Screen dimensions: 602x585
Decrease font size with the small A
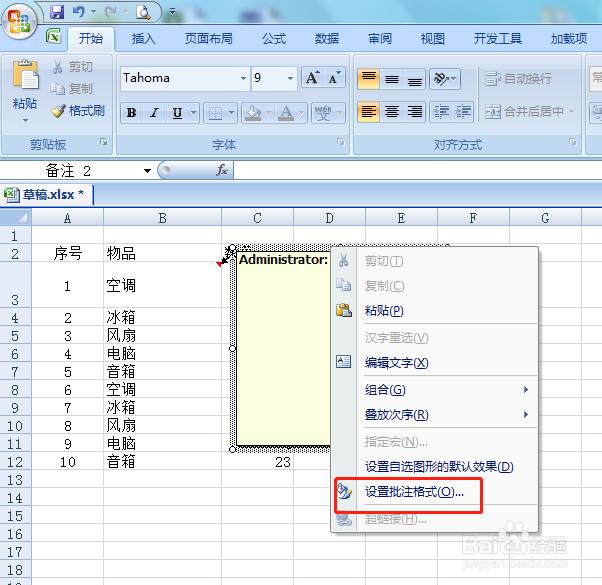coord(334,78)
